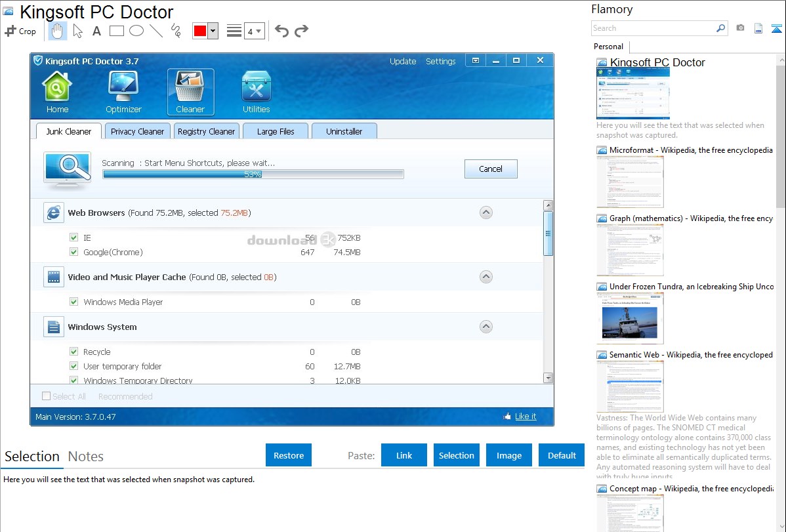Open the Notes tab
Image resolution: width=786 pixels, height=532 pixels.
(86, 457)
